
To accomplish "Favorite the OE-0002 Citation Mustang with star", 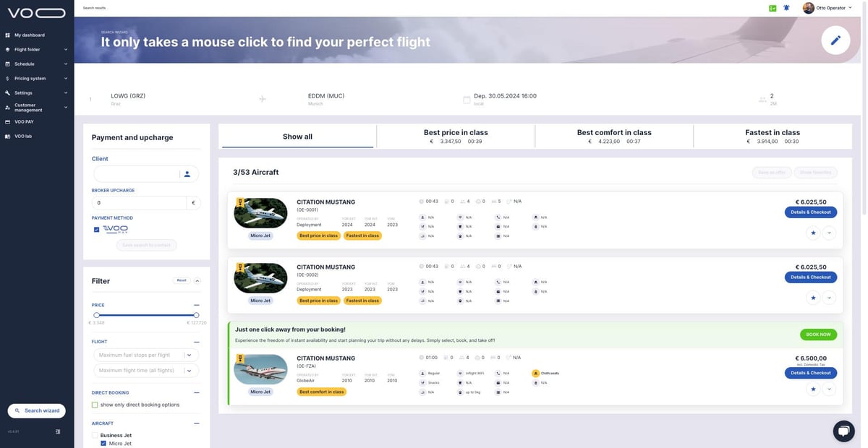I will click(x=813, y=297).
